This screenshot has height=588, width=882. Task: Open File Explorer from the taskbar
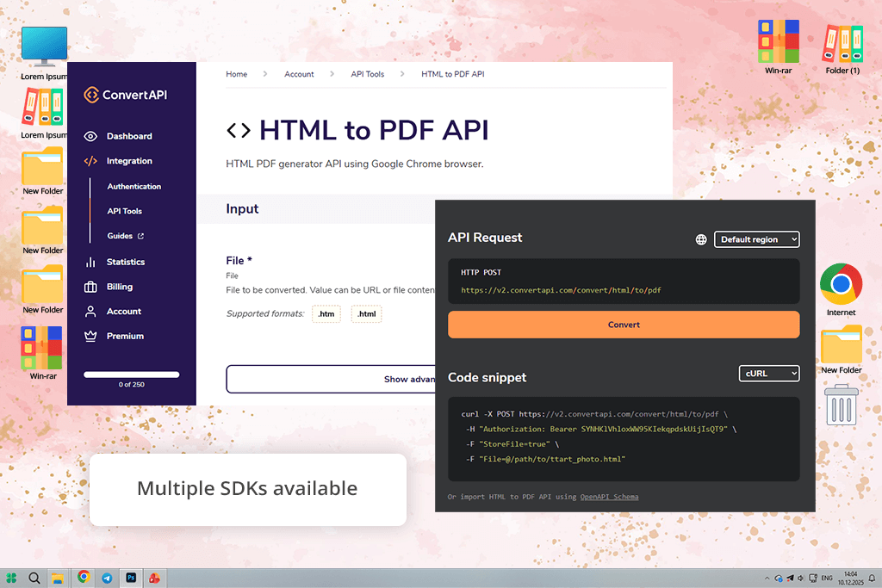point(58,578)
